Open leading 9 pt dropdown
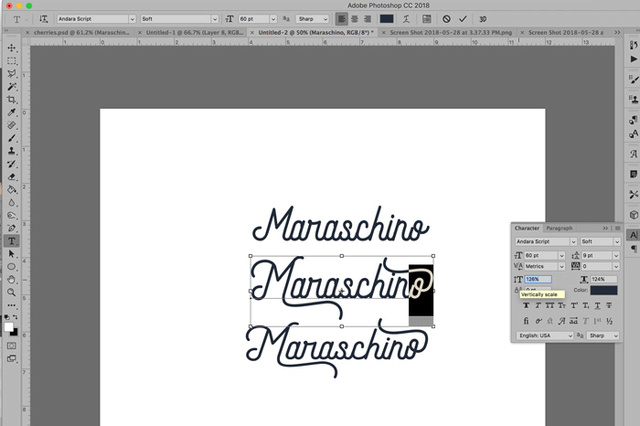640x426 pixels. 616,255
